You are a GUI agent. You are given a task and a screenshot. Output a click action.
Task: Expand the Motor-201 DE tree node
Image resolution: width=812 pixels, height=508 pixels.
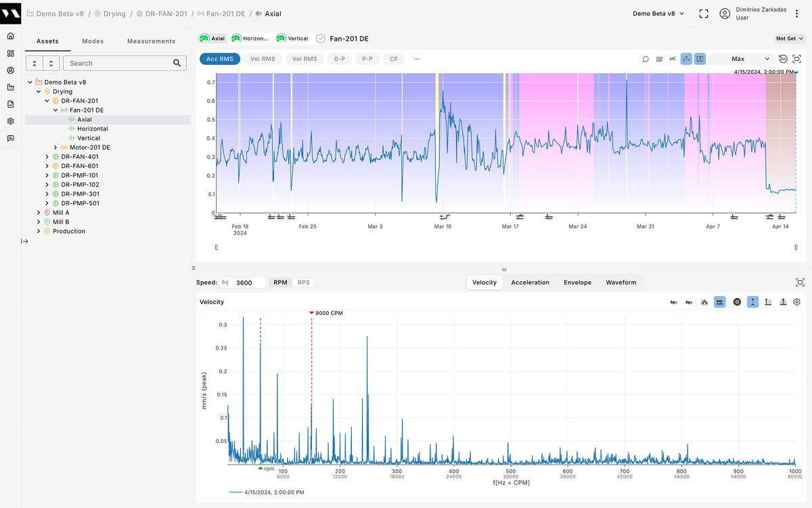click(55, 147)
